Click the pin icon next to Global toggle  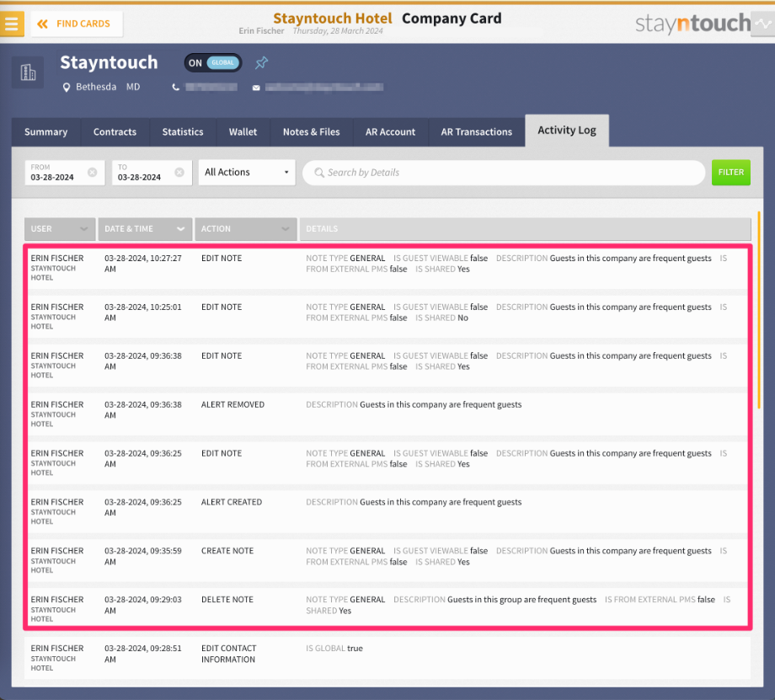261,63
